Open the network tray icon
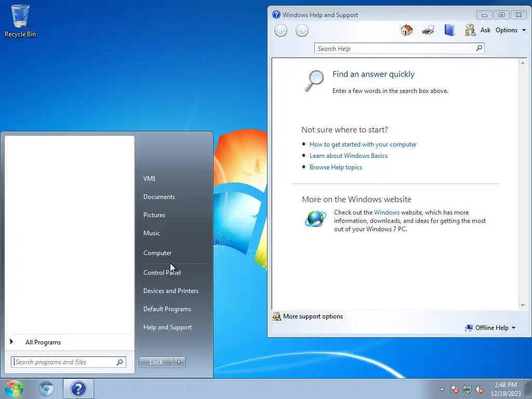This screenshot has height=399, width=532. 467,389
